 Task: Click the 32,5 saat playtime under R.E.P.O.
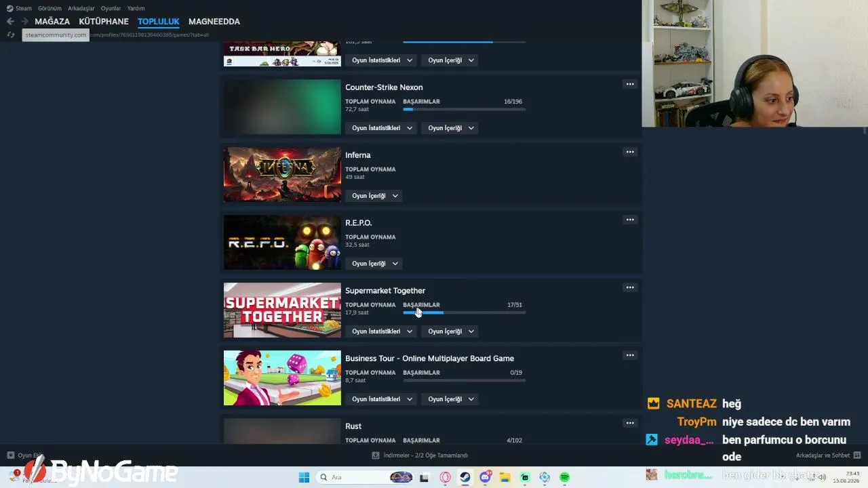tap(357, 245)
